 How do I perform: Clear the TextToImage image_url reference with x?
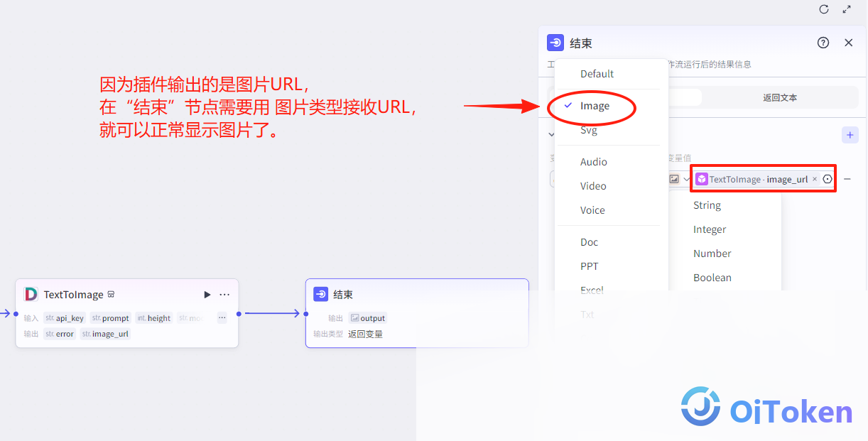click(x=815, y=179)
